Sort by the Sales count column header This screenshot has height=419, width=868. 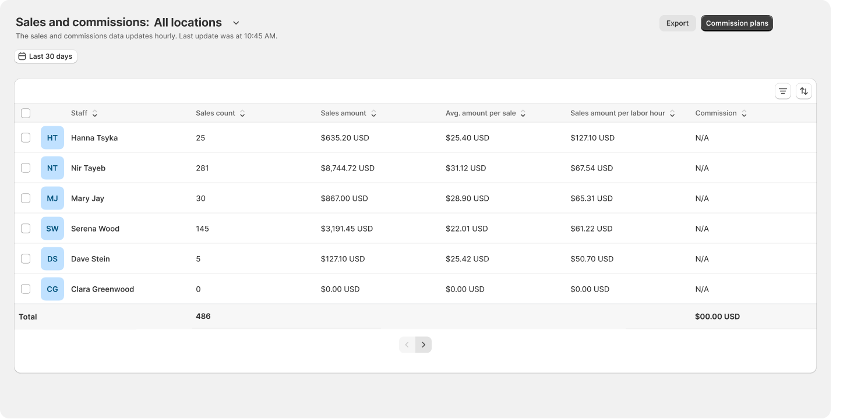tap(220, 113)
